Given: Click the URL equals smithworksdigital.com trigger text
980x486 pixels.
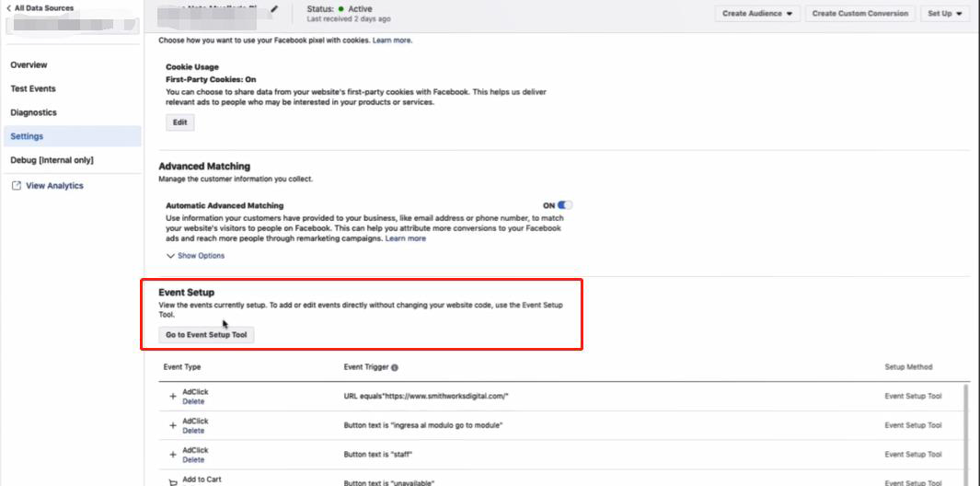Looking at the screenshot, I should pos(426,397).
